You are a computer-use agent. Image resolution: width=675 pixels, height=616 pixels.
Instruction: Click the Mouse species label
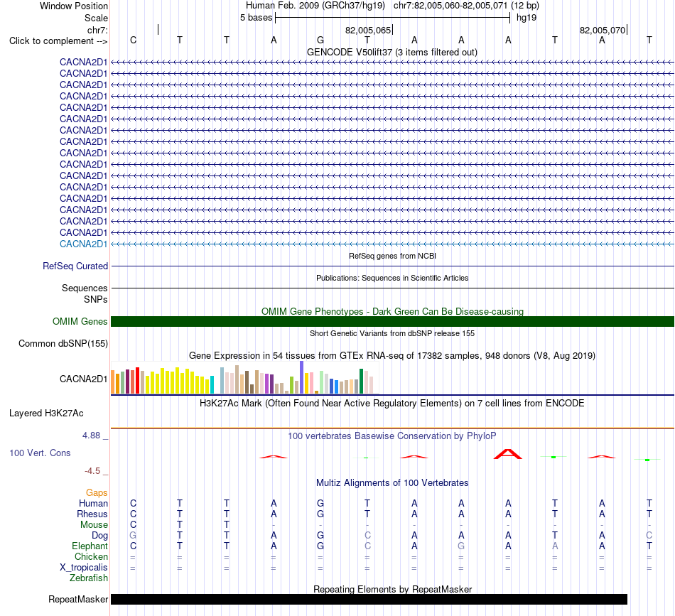[x=94, y=525]
